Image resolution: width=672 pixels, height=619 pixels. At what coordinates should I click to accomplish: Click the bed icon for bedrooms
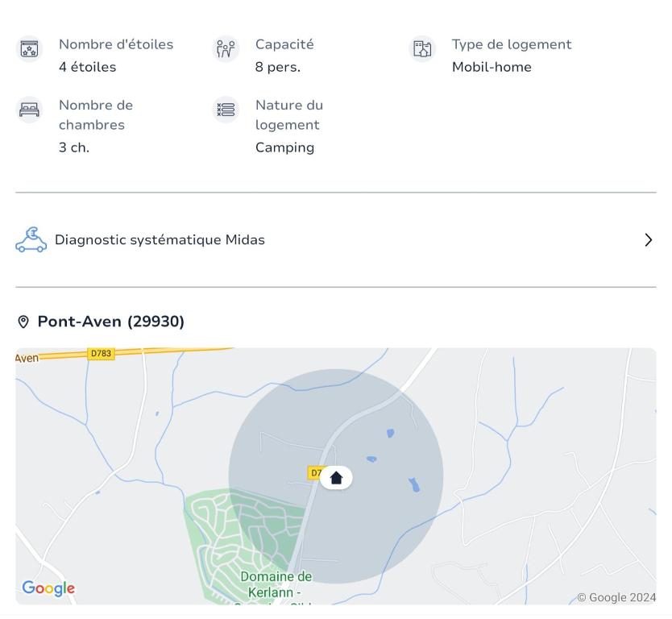click(30, 110)
